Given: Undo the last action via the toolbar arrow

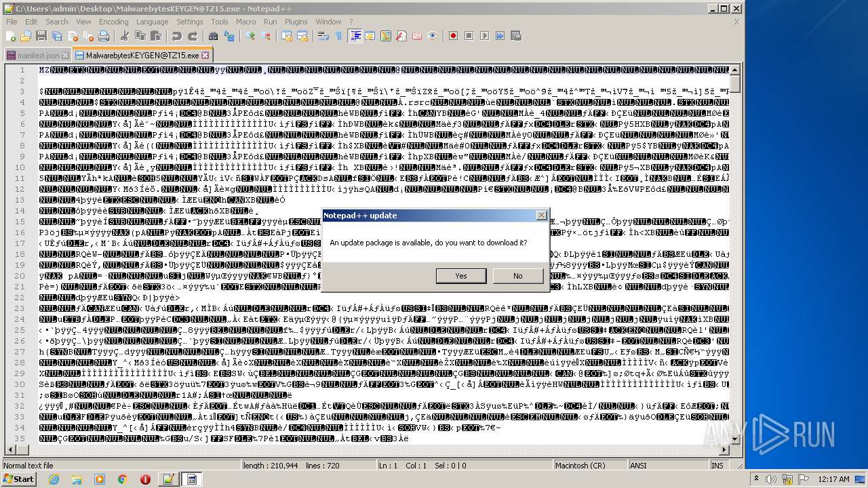Looking at the screenshot, I should (x=177, y=36).
